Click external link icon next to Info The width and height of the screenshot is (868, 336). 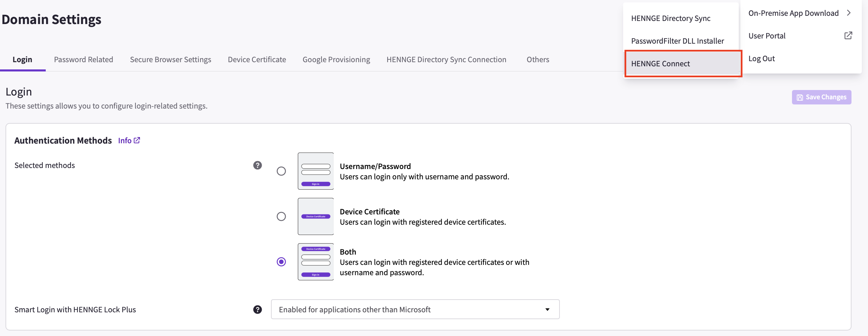coord(137,140)
